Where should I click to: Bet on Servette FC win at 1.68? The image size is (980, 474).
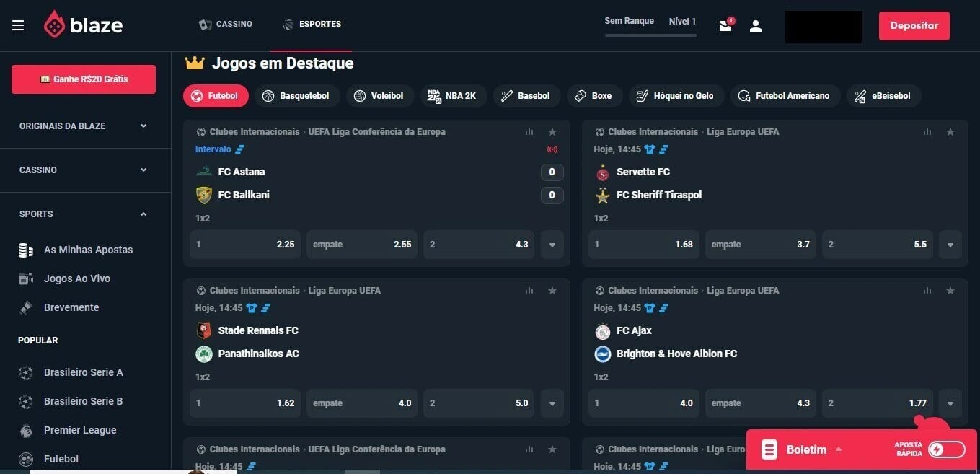click(644, 245)
